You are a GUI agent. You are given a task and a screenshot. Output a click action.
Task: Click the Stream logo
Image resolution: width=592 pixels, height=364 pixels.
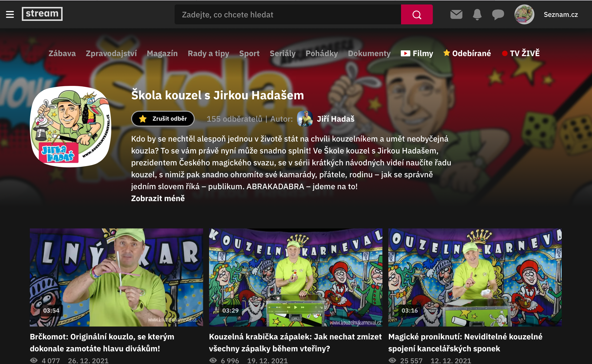[42, 14]
